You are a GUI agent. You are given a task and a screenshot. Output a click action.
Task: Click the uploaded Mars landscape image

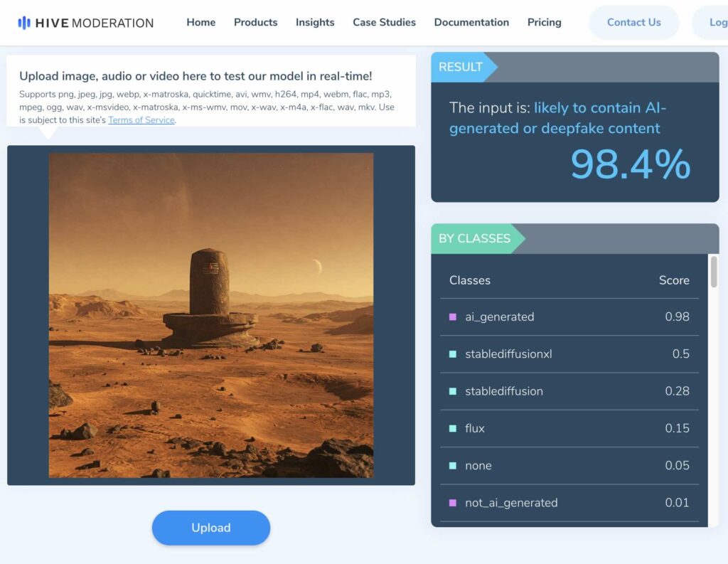pyautogui.click(x=211, y=316)
